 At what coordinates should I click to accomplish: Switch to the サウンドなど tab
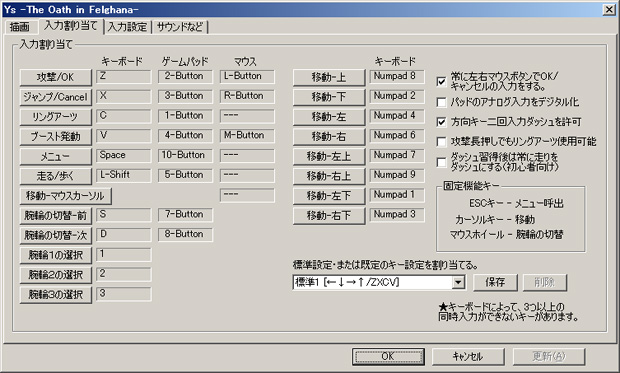(180, 27)
